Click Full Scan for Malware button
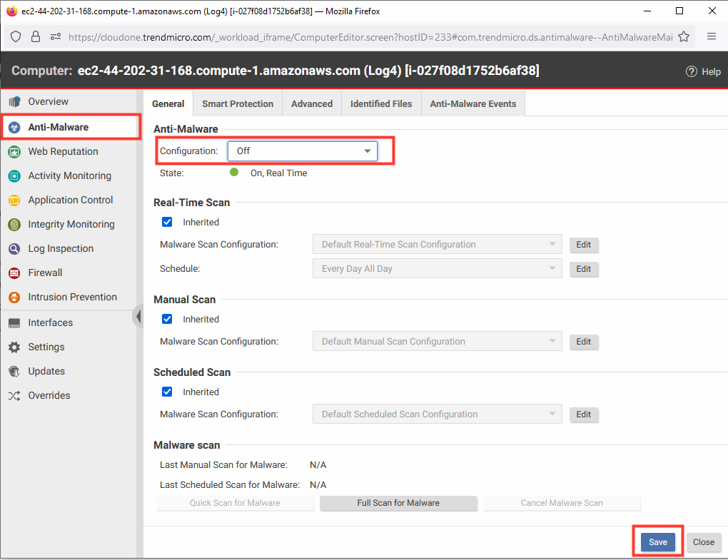 [x=398, y=503]
